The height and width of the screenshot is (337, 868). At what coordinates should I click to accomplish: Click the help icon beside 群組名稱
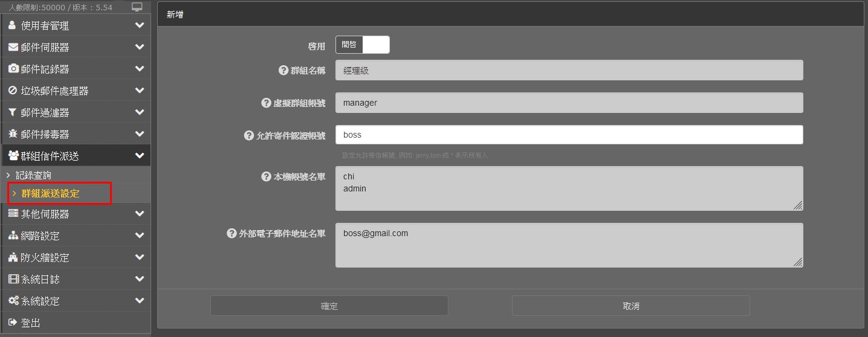[x=283, y=70]
